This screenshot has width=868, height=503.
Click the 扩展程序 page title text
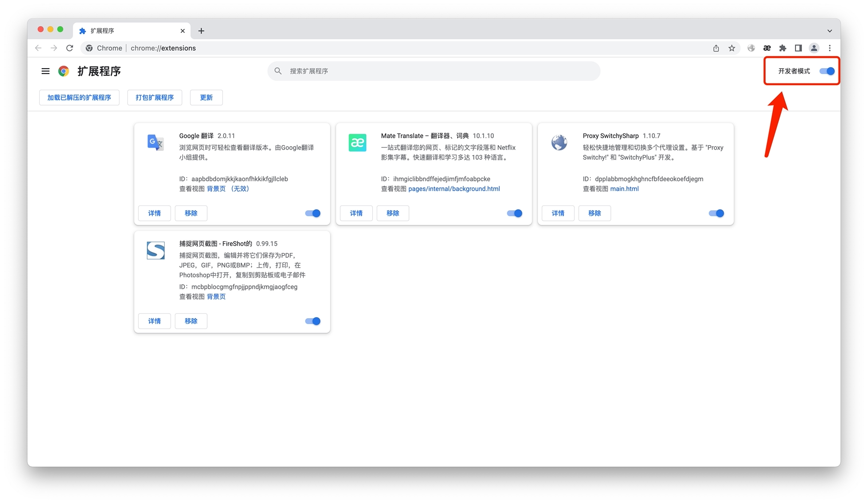click(99, 71)
